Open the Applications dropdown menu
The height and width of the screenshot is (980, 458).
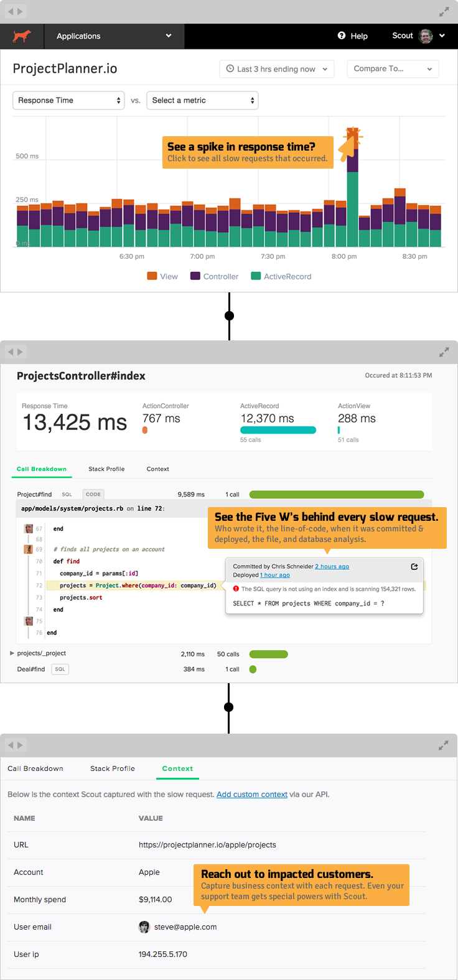[x=114, y=36]
